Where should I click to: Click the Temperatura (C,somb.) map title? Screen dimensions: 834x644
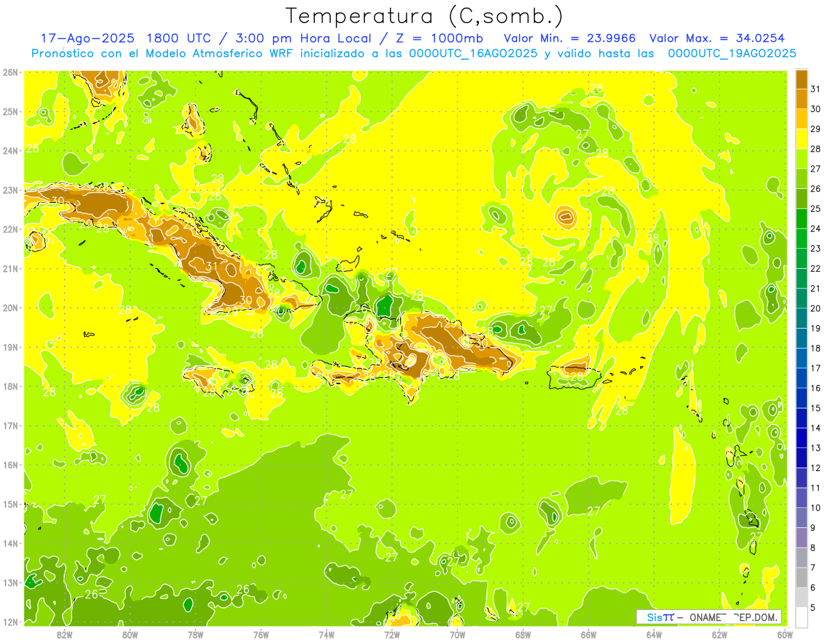click(425, 17)
